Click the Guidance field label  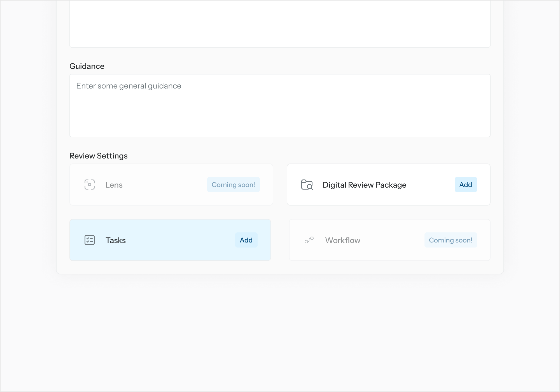click(87, 66)
